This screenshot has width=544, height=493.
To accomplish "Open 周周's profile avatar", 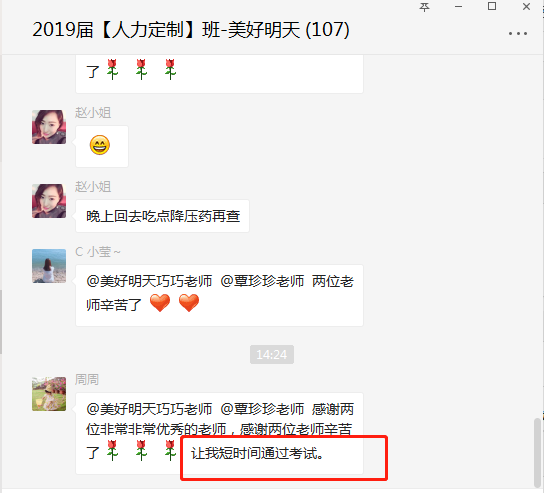I will pos(49,394).
